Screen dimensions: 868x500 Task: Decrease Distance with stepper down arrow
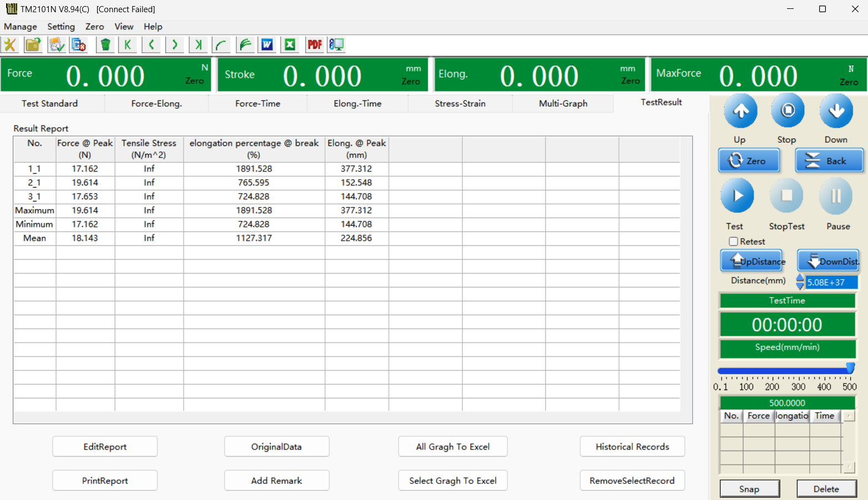pos(800,286)
